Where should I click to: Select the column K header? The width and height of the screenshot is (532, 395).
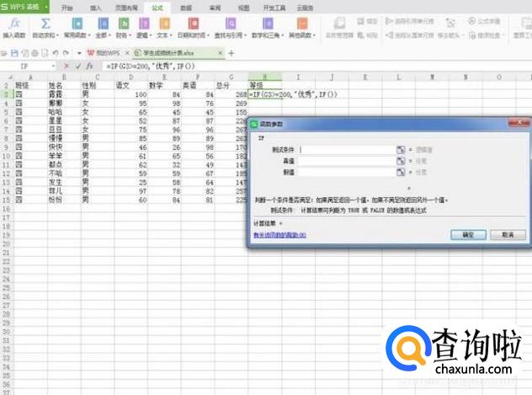365,77
